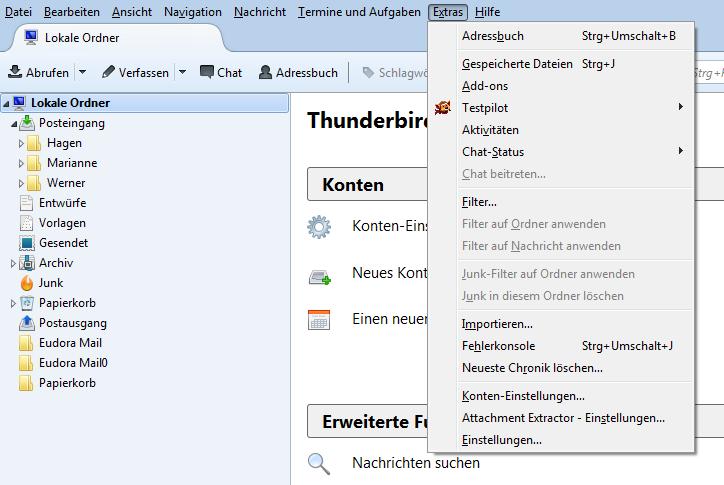The width and height of the screenshot is (724, 485).
Task: Click the Eudora Mail0 folder icon
Action: pos(26,363)
